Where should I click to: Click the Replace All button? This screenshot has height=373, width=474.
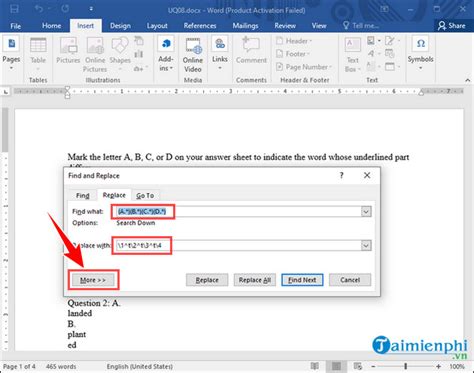click(255, 280)
